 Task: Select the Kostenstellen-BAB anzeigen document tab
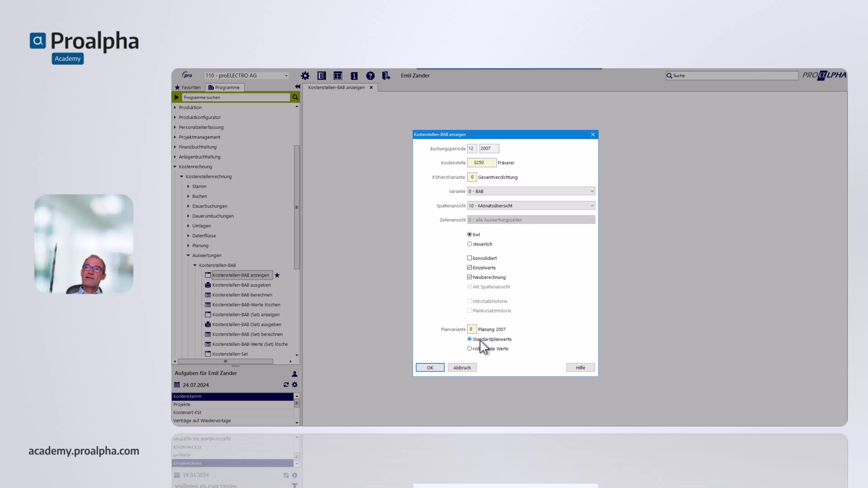click(336, 87)
